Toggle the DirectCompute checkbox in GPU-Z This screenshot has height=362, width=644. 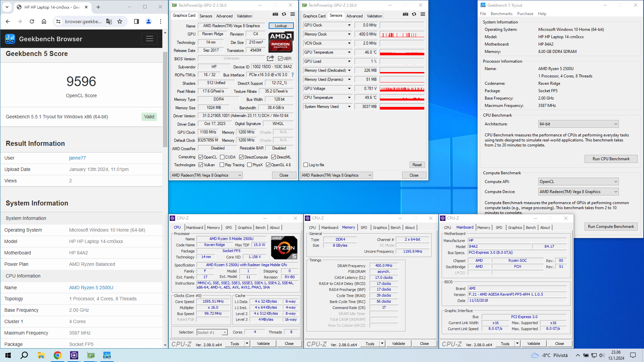[241, 157]
